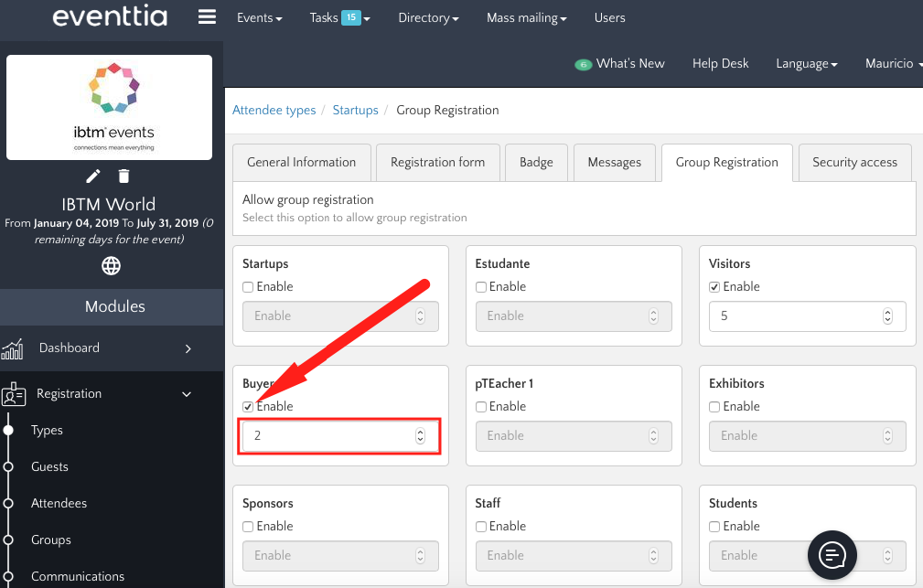Open the Events dropdown menu
Screen dimensions: 923x588
pos(259,17)
